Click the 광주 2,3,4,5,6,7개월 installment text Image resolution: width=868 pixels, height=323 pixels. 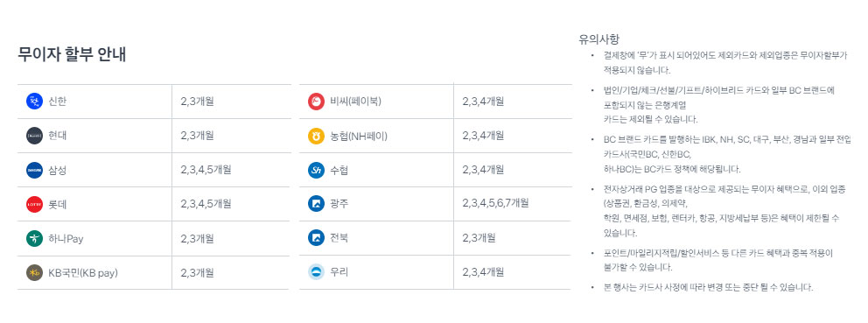495,203
